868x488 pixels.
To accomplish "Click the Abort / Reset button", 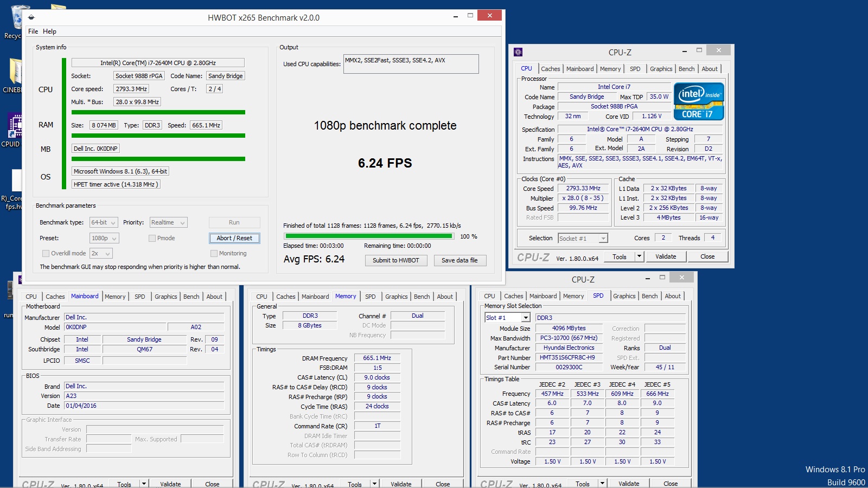I will click(x=234, y=238).
